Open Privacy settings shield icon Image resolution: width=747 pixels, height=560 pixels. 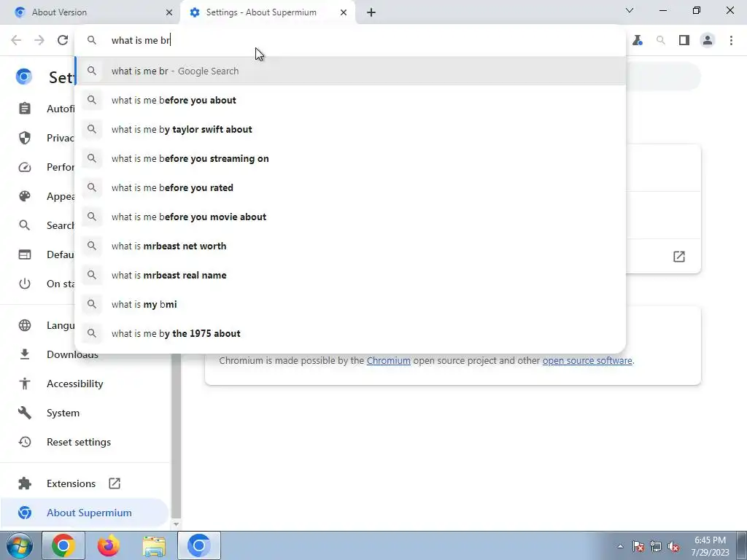(x=24, y=138)
